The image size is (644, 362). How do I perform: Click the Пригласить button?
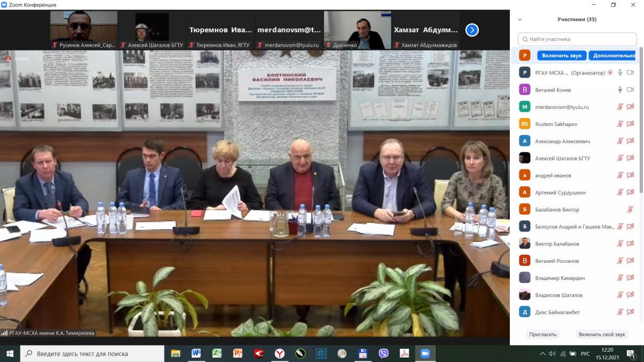(x=543, y=334)
